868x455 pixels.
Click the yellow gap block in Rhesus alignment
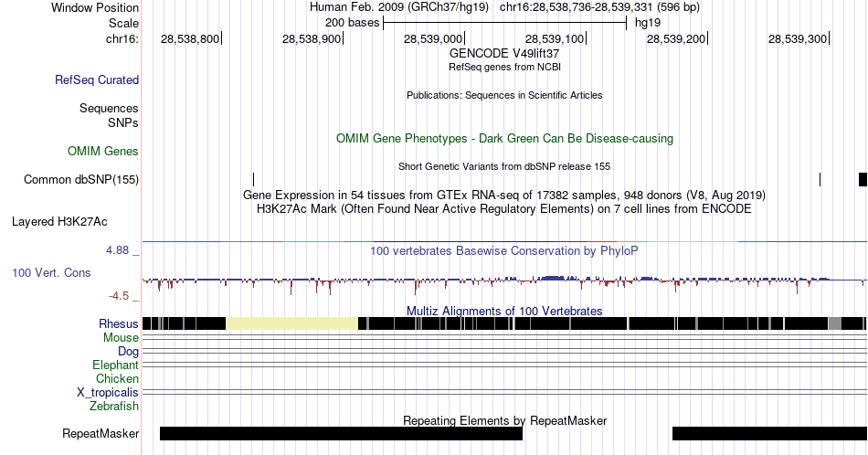pyautogui.click(x=291, y=323)
